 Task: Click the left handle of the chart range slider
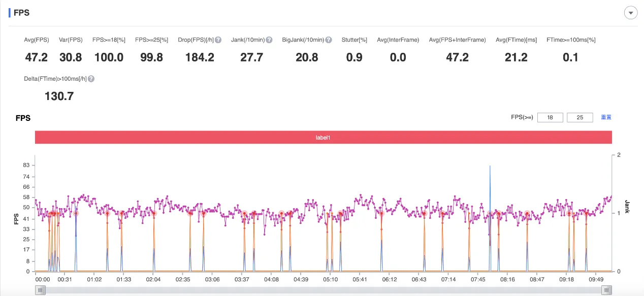[40, 290]
